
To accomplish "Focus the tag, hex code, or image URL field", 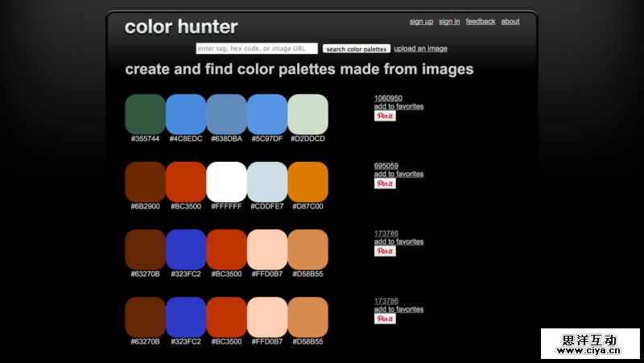I will click(257, 48).
